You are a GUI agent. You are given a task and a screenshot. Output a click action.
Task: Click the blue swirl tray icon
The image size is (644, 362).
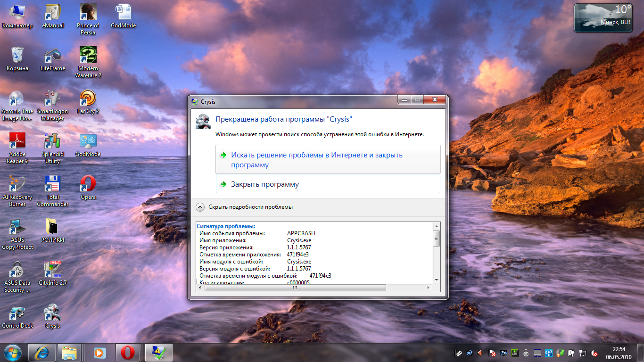470,353
